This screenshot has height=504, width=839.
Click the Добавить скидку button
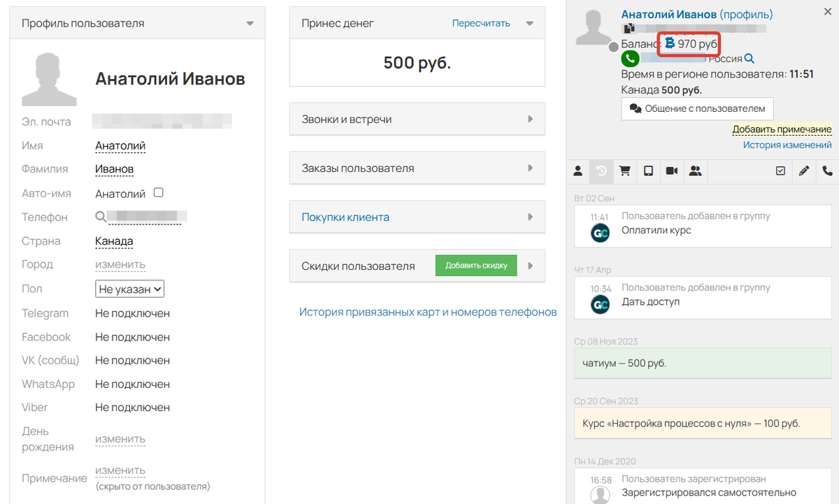476,266
